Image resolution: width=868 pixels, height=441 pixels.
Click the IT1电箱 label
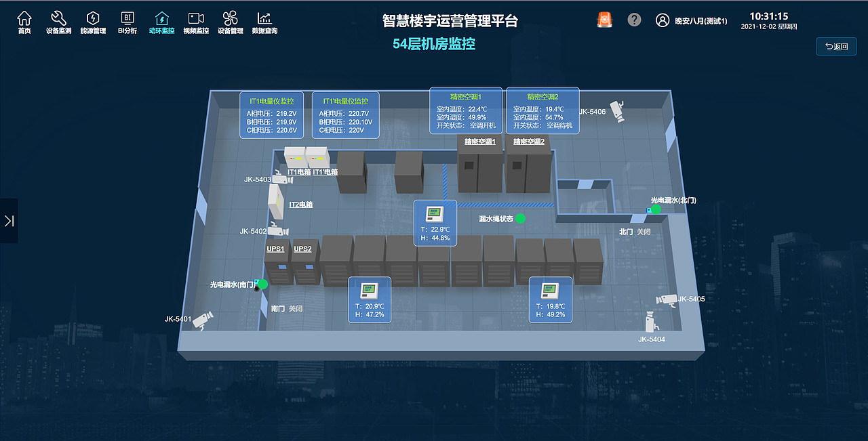299,172
